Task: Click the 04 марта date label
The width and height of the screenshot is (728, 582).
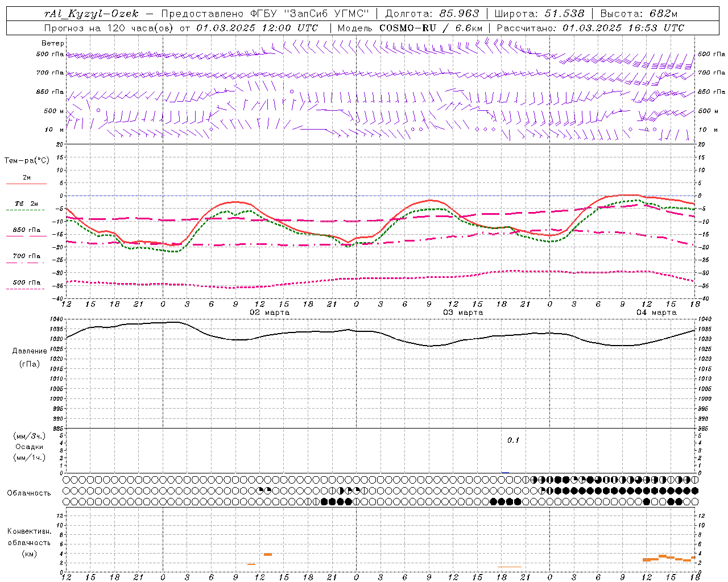Action: coord(656,313)
